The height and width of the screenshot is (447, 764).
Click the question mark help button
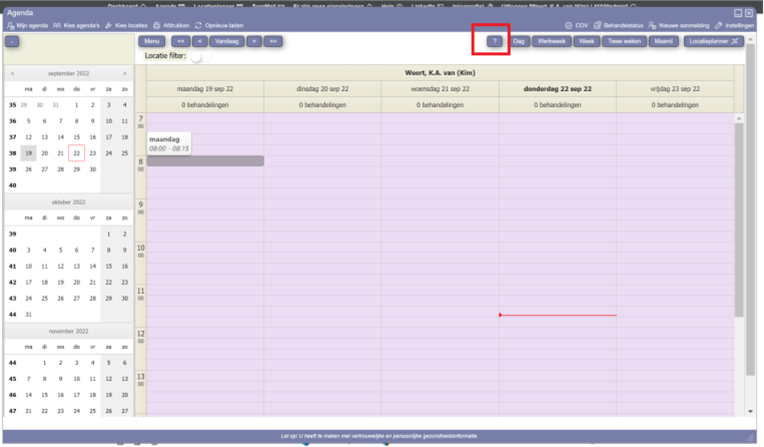[495, 41]
